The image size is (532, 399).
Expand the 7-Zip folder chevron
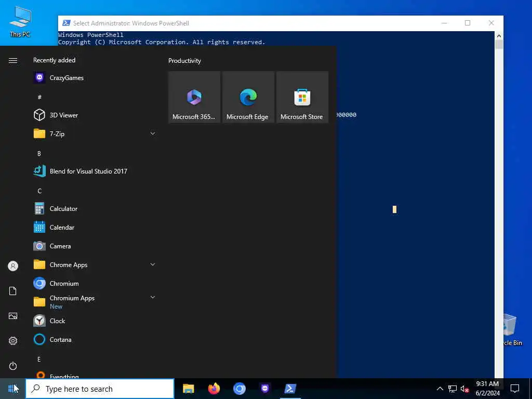(153, 134)
